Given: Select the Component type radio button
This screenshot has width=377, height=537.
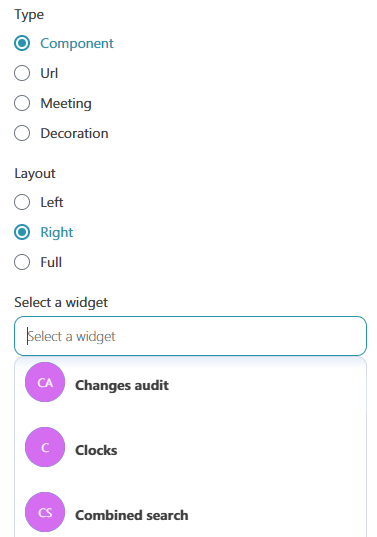Looking at the screenshot, I should coord(22,43).
